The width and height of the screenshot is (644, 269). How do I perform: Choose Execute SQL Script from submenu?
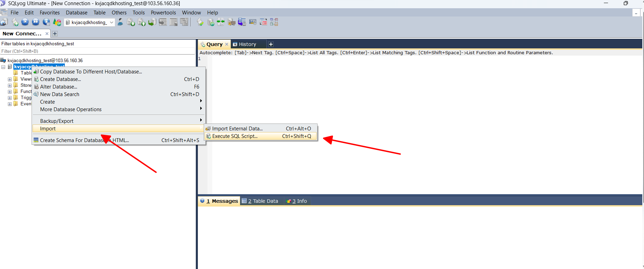click(x=261, y=136)
